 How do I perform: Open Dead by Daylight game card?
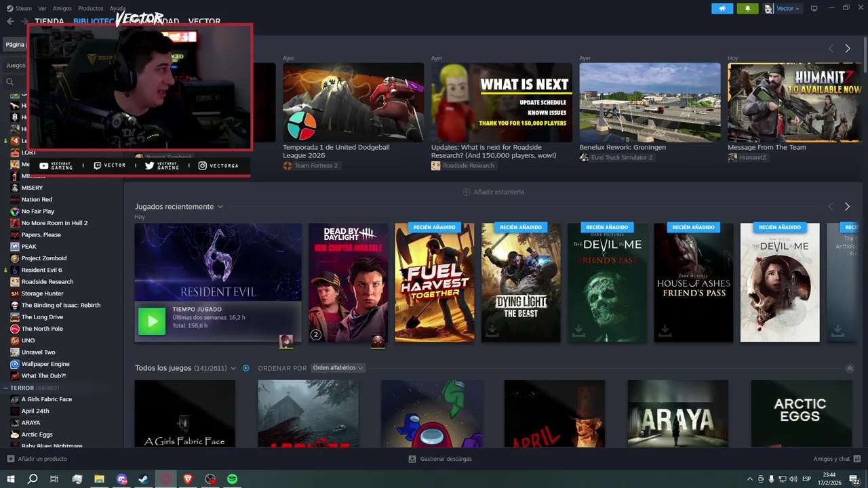pyautogui.click(x=349, y=283)
